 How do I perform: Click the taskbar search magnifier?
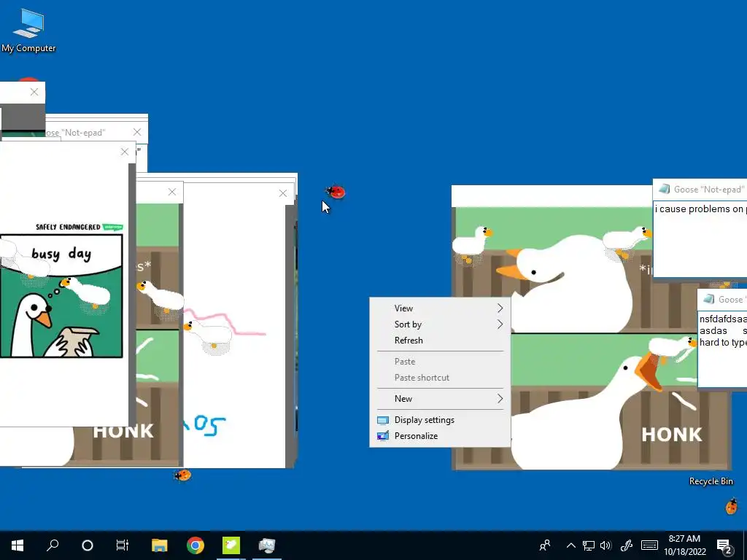(x=53, y=545)
